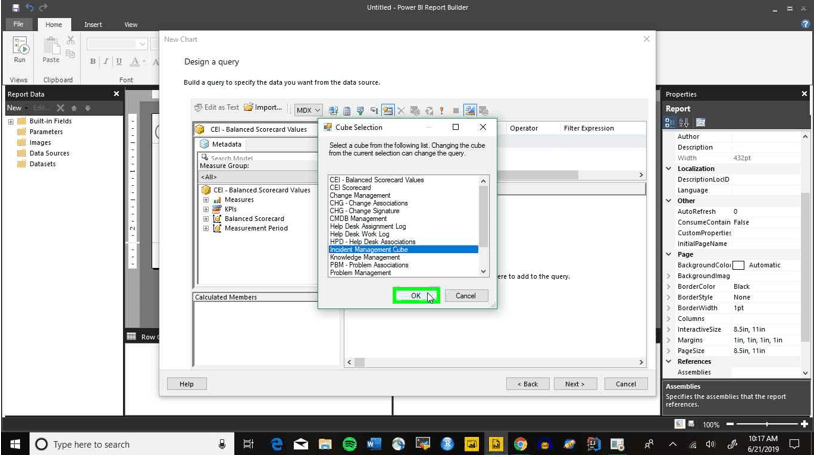Click Cancel in Cube Selection dialog
The height and width of the screenshot is (457, 816).
[x=466, y=296]
